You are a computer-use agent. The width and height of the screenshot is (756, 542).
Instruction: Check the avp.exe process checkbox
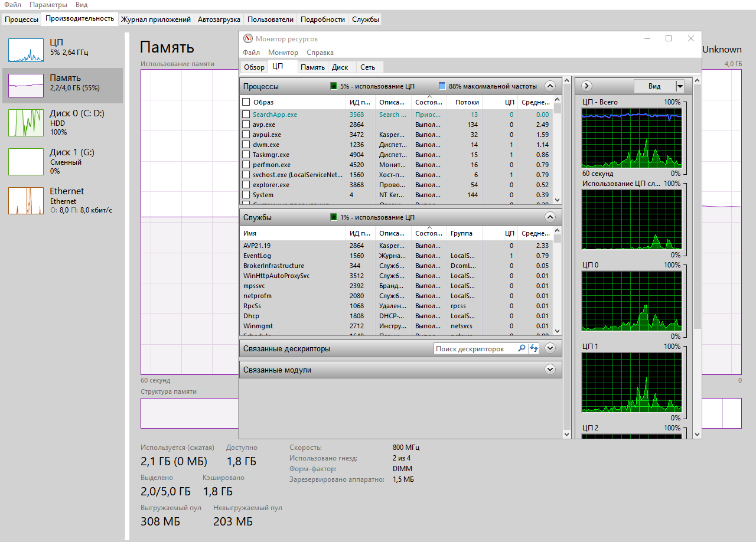[x=246, y=125]
